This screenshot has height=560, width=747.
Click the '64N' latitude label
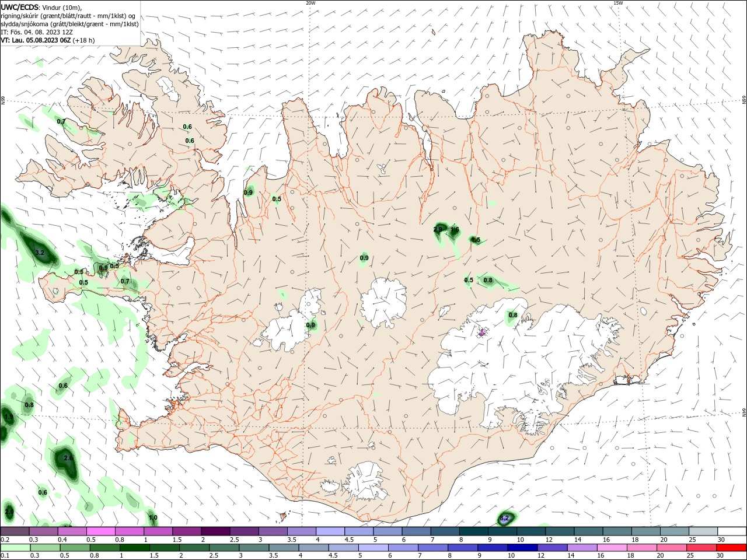[744, 412]
